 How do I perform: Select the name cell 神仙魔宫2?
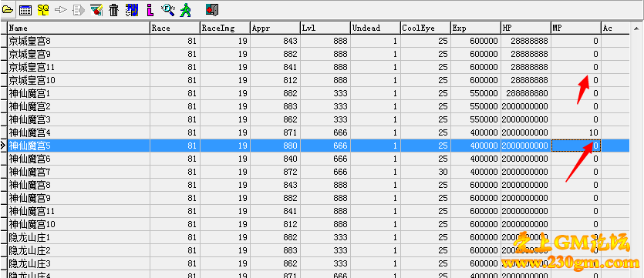[79, 106]
